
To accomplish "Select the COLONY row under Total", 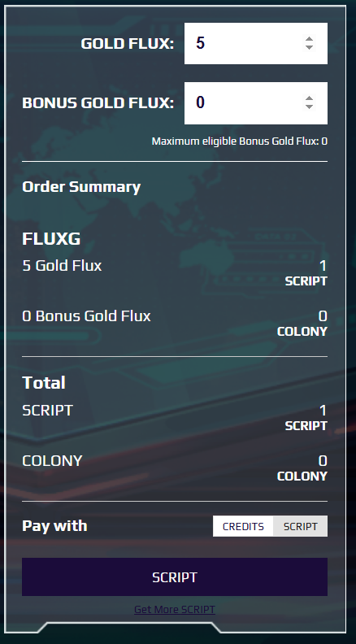I will point(175,468).
